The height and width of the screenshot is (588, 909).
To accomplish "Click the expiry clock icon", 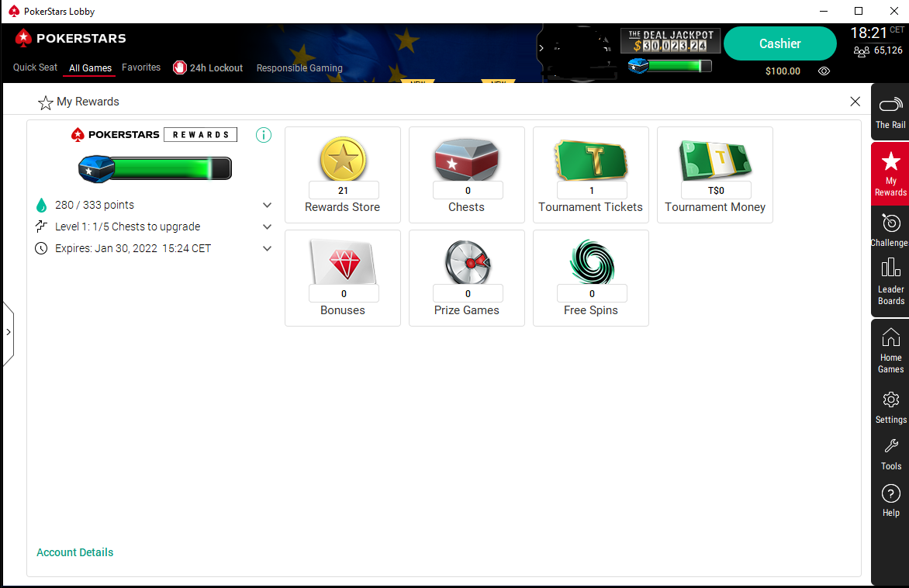I will coord(41,249).
